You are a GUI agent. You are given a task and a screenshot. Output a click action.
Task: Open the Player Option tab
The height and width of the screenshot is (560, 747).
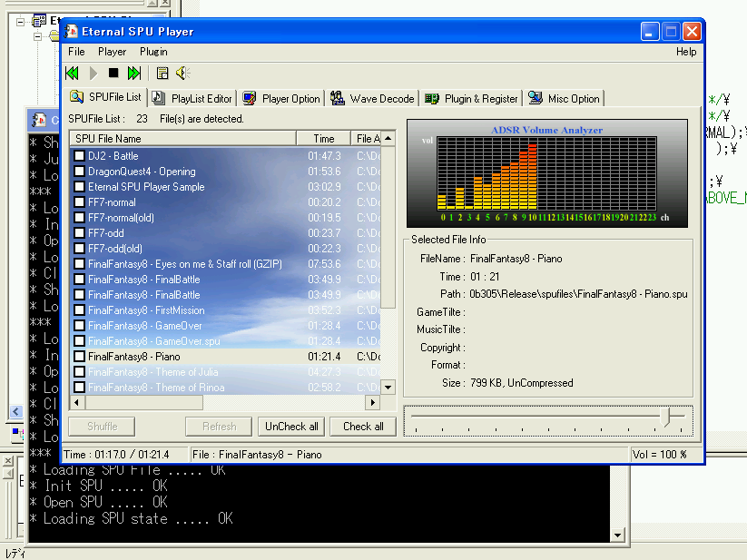tap(281, 99)
